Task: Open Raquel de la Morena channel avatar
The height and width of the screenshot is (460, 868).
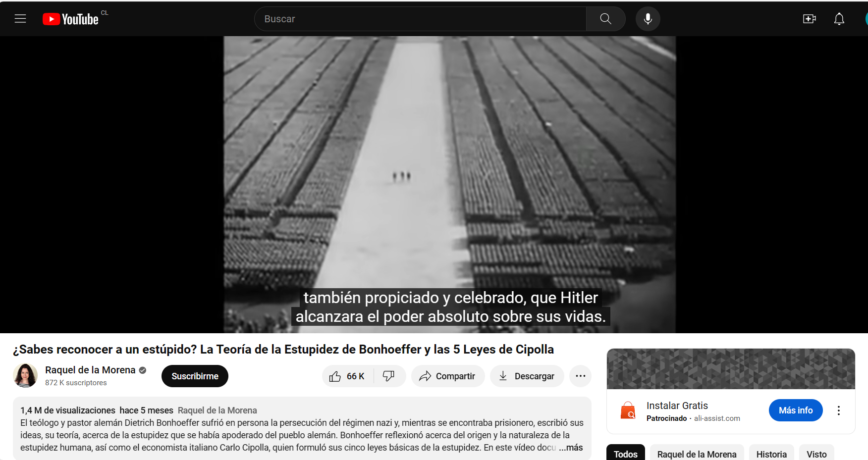Action: (25, 375)
